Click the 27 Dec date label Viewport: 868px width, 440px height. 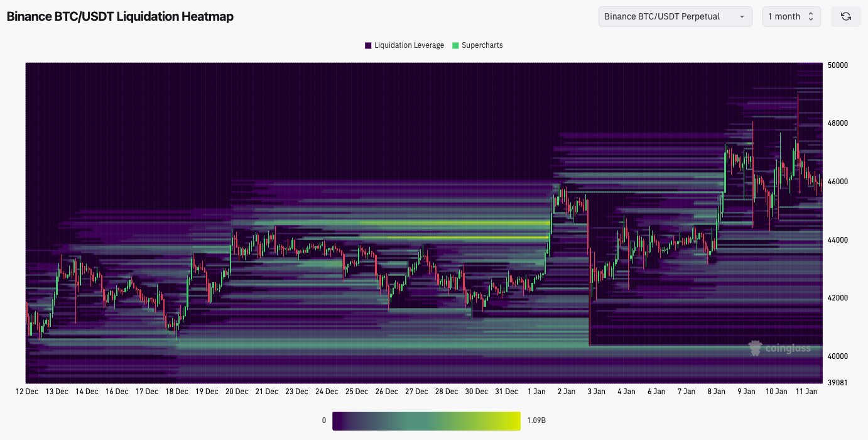pyautogui.click(x=417, y=392)
